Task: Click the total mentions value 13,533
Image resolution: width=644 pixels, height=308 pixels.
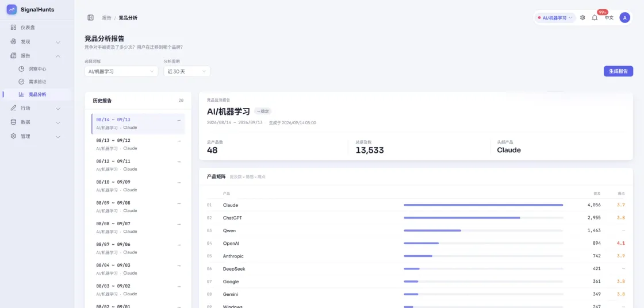Action: 370,151
